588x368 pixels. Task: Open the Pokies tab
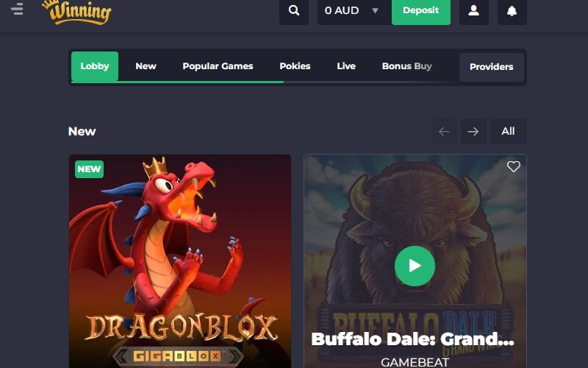point(295,66)
